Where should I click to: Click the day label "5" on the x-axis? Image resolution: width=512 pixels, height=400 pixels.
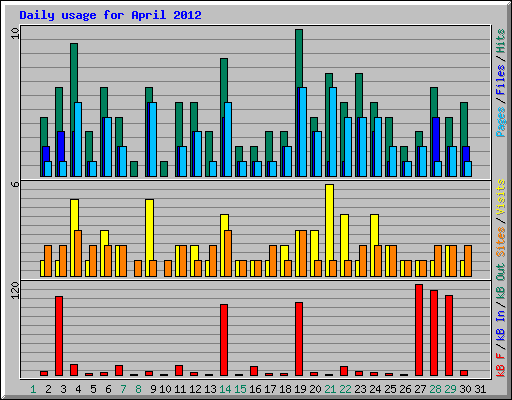click(x=93, y=389)
